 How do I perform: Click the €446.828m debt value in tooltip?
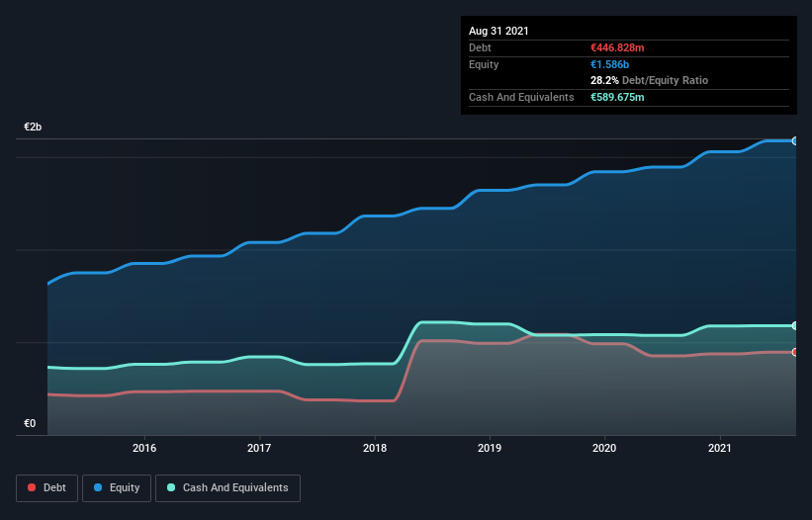click(617, 47)
